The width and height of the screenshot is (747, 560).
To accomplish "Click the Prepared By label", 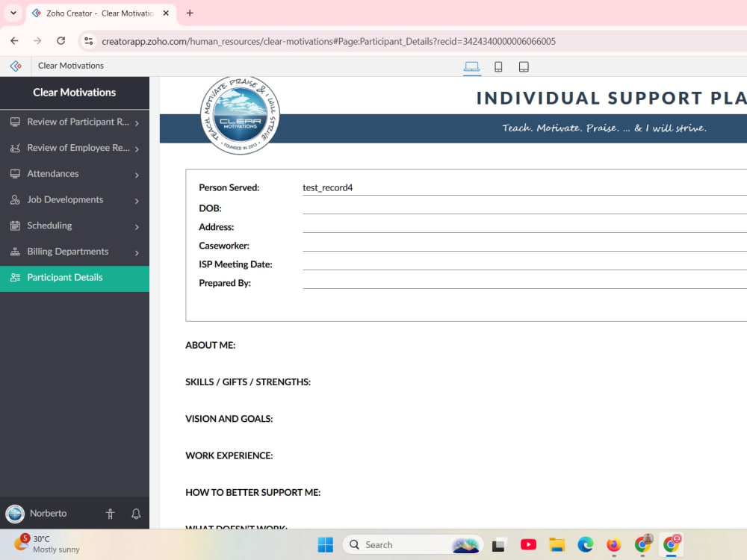I will coord(225,283).
